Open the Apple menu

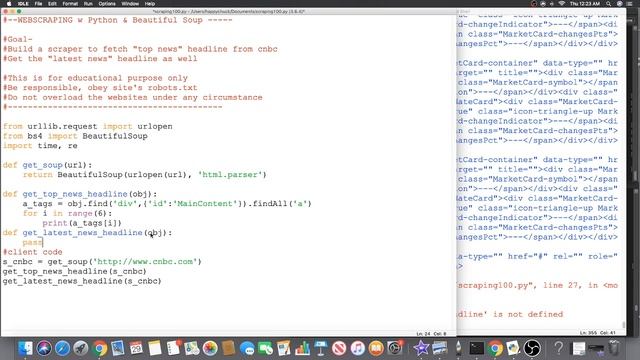tap(9, 4)
